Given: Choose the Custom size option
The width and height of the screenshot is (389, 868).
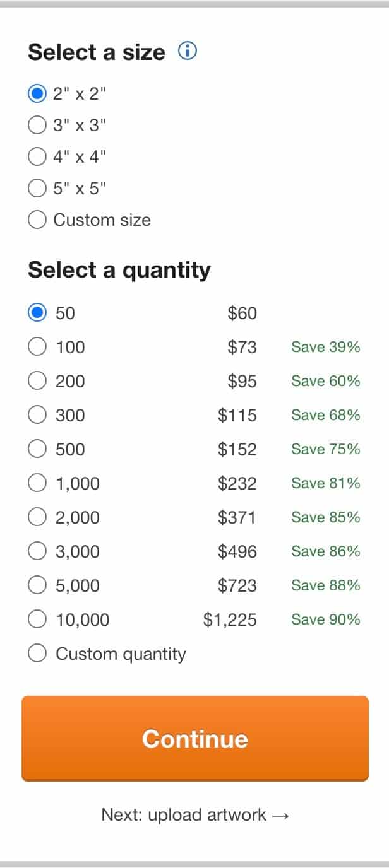Looking at the screenshot, I should click(38, 220).
